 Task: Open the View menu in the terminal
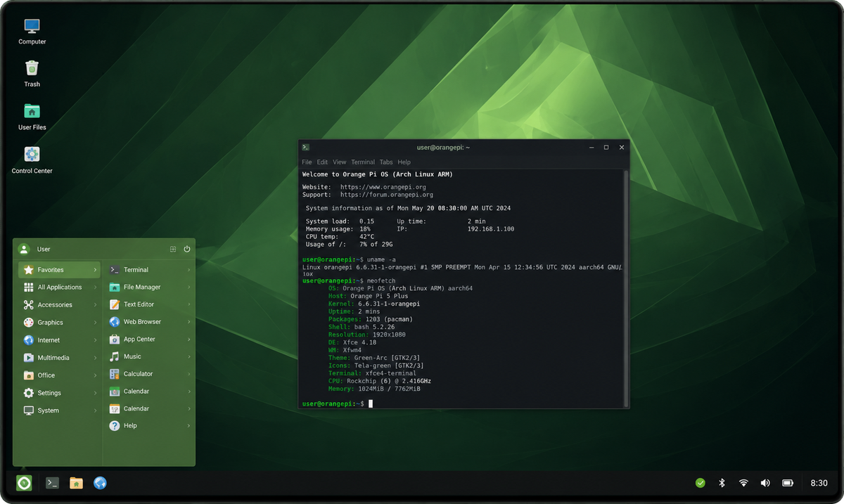[340, 162]
